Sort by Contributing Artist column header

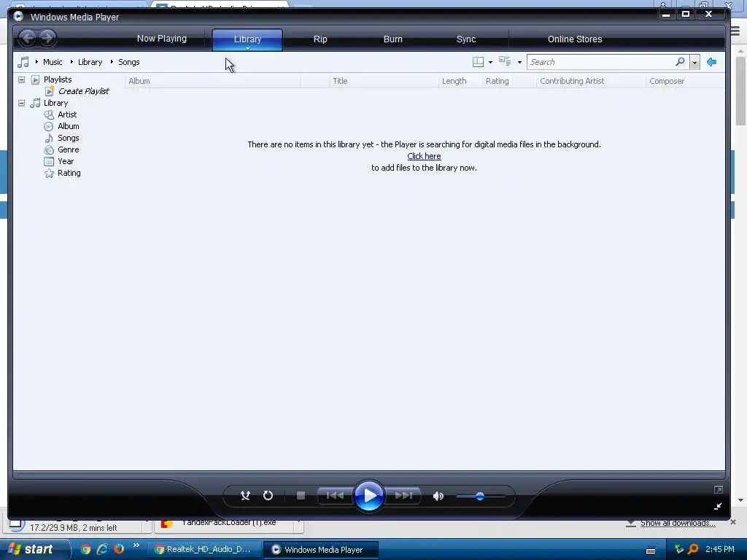point(591,81)
